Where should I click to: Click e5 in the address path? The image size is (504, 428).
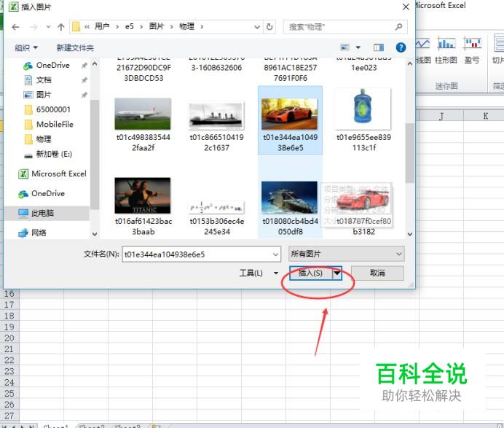click(129, 26)
